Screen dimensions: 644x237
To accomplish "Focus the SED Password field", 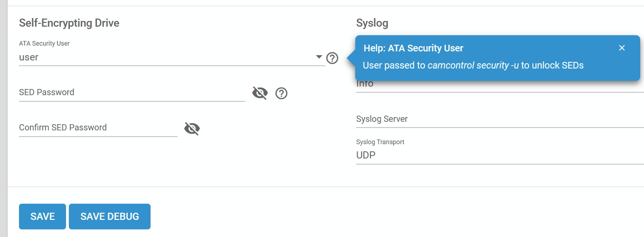I will (x=132, y=92).
